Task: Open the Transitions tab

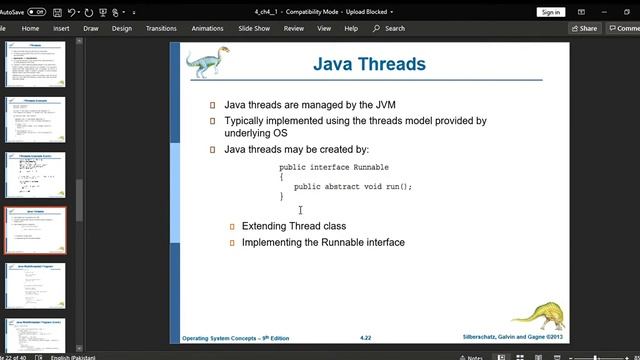Action: (161, 28)
